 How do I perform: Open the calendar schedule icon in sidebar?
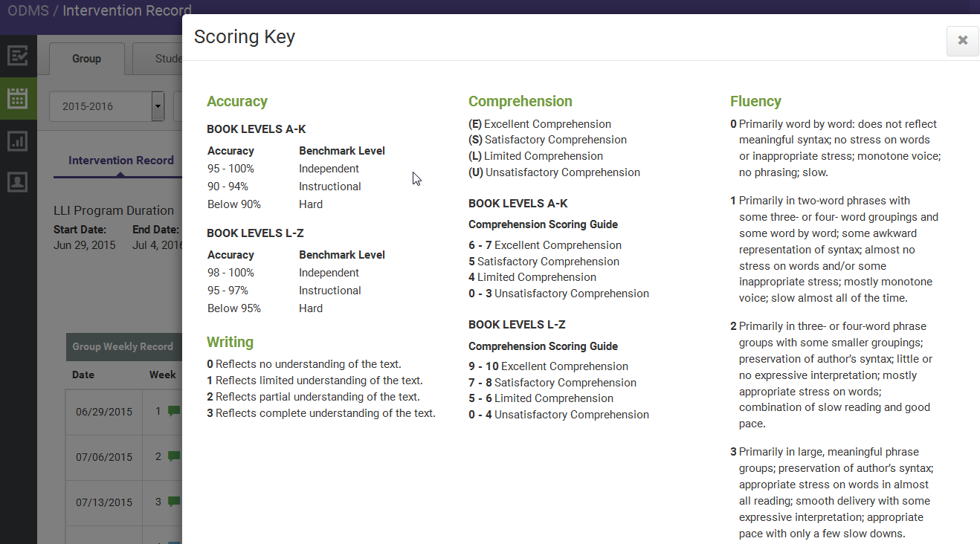pos(18,99)
